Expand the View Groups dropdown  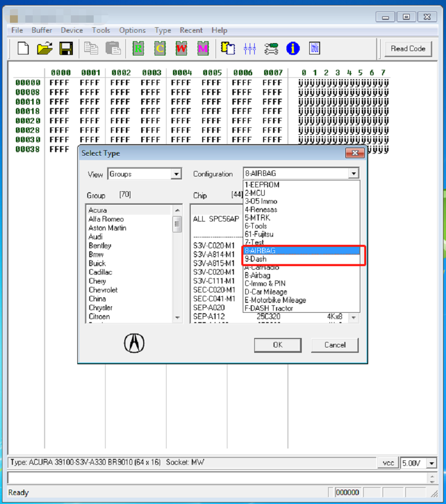176,174
